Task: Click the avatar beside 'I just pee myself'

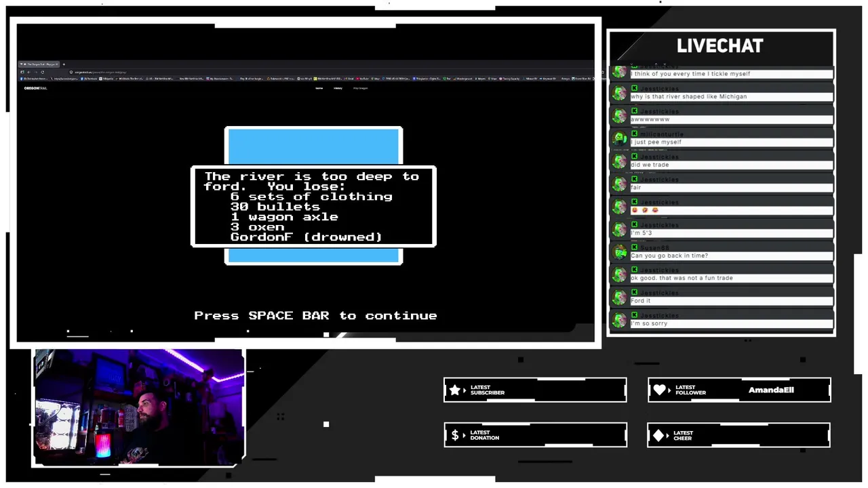Action: point(619,138)
